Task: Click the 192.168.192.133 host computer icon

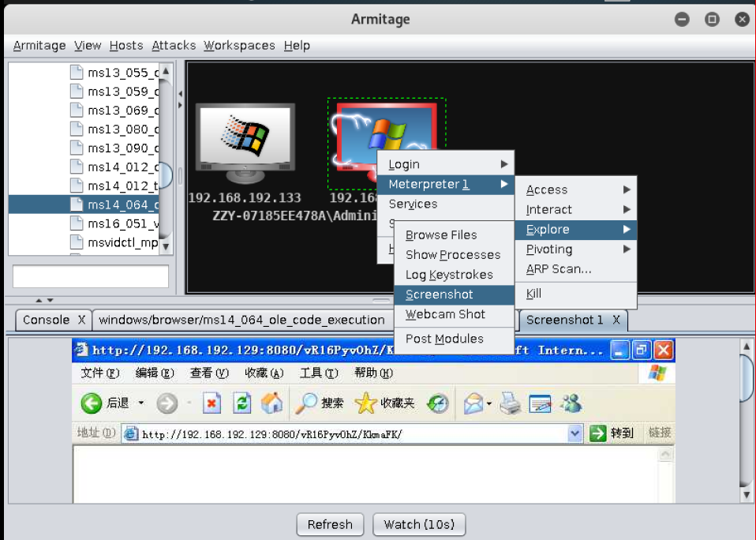Action: 245,144
